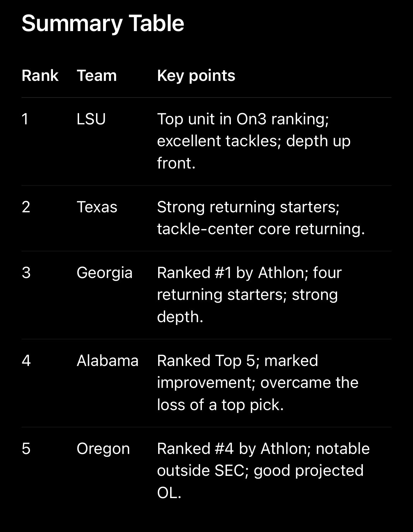This screenshot has width=413, height=532.
Task: Click the Summary Table heading
Action: point(103,23)
